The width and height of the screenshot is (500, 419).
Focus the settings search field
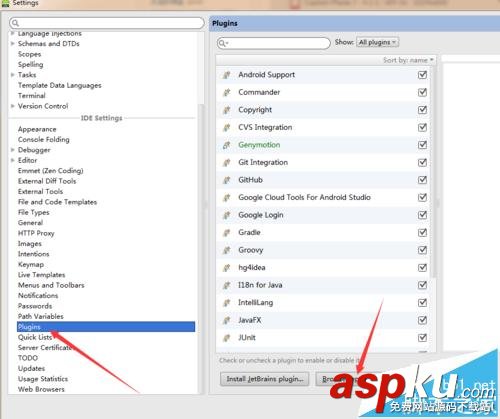click(107, 23)
